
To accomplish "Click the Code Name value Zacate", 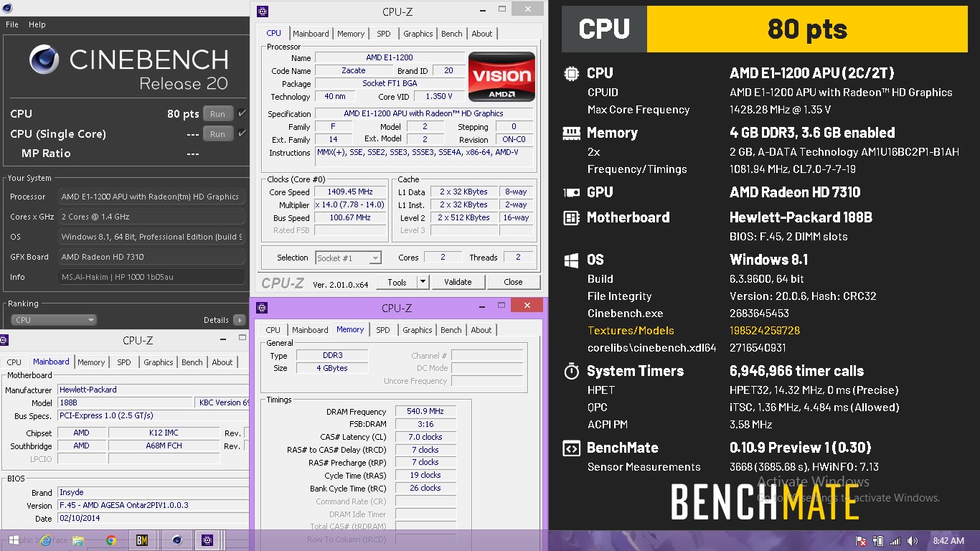I will click(354, 70).
